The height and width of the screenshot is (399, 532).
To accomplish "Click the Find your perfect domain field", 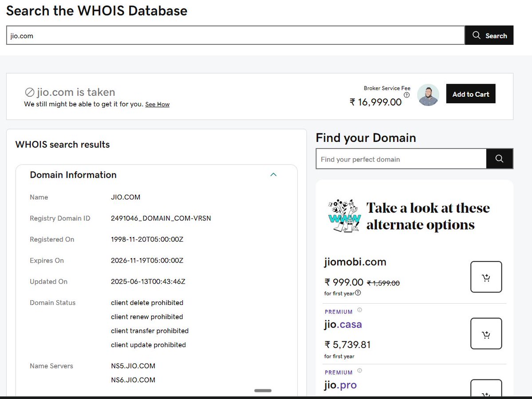I will tap(401, 159).
